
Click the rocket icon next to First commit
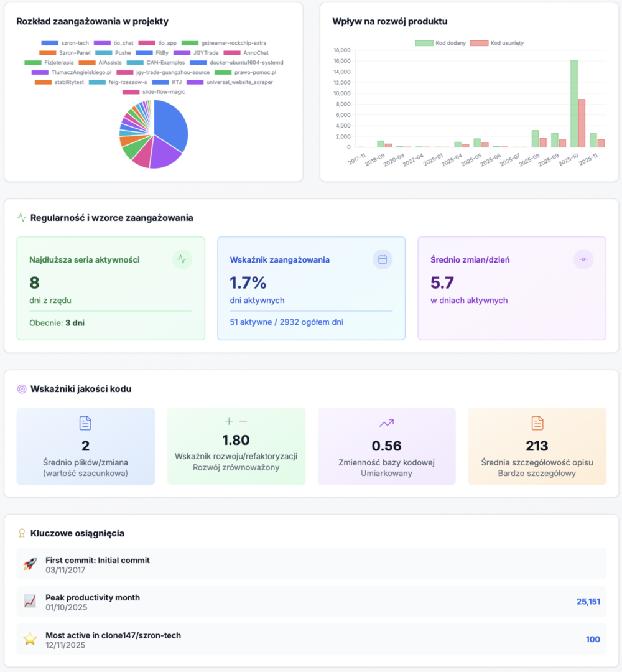click(x=29, y=564)
